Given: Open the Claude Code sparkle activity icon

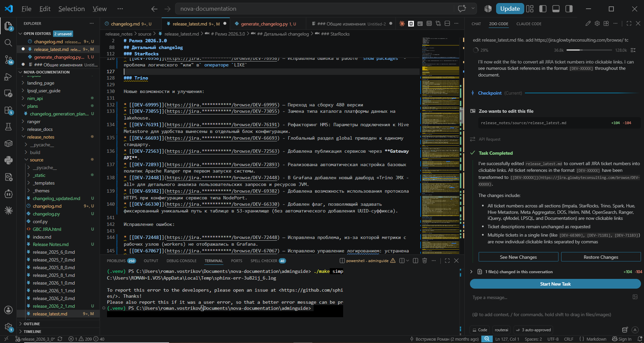Looking at the screenshot, I should tap(8, 210).
